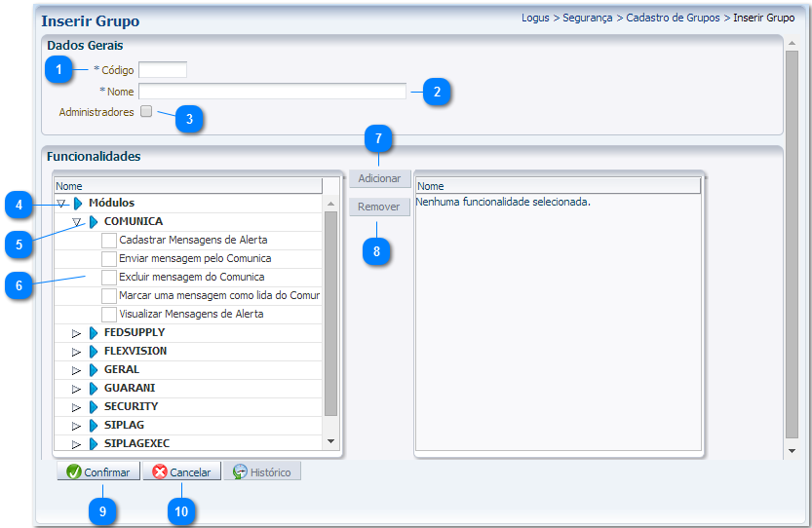Click the blue arrow icon beside GUARANI

click(95, 389)
